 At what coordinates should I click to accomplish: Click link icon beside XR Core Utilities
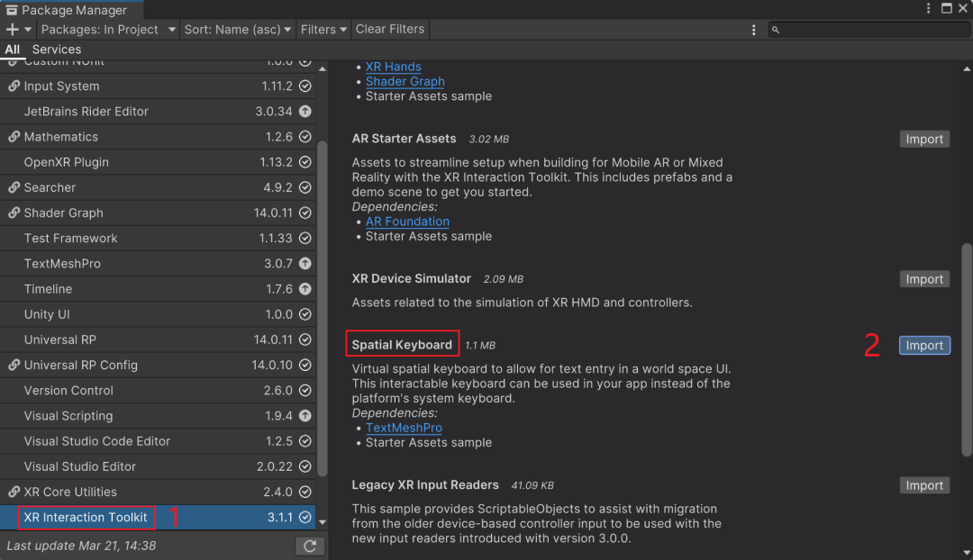pyautogui.click(x=13, y=492)
